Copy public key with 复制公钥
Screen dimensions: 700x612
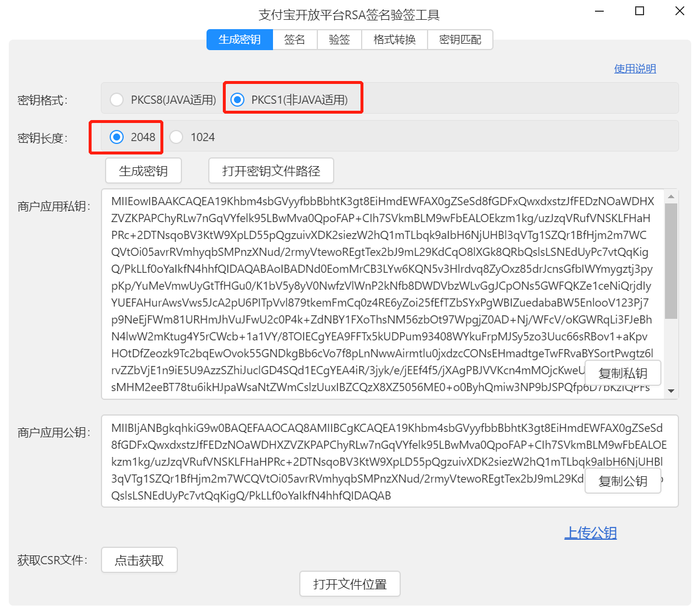623,481
